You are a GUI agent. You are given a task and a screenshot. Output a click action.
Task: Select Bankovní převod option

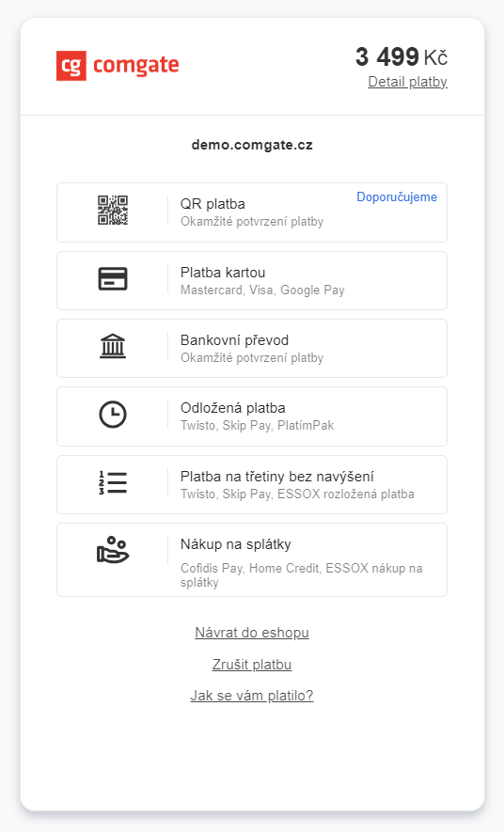[252, 348]
